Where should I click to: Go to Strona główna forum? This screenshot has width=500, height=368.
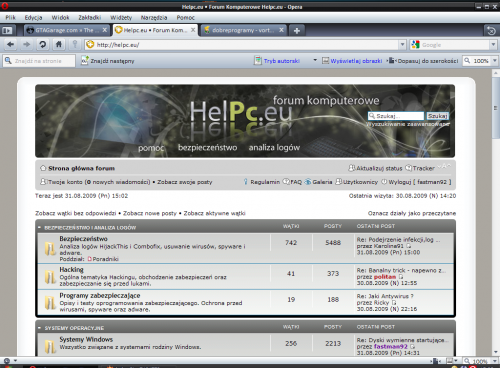[81, 168]
